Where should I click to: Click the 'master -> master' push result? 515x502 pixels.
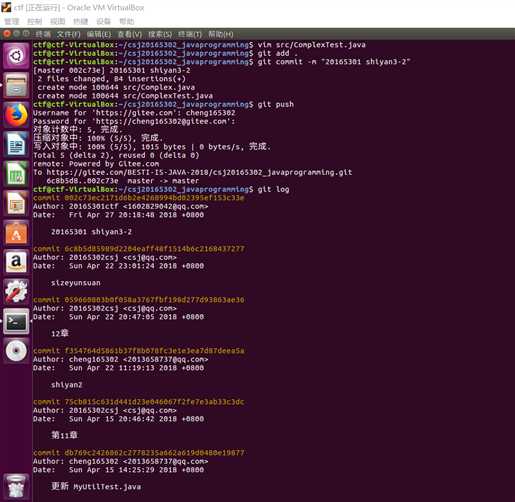(163, 181)
